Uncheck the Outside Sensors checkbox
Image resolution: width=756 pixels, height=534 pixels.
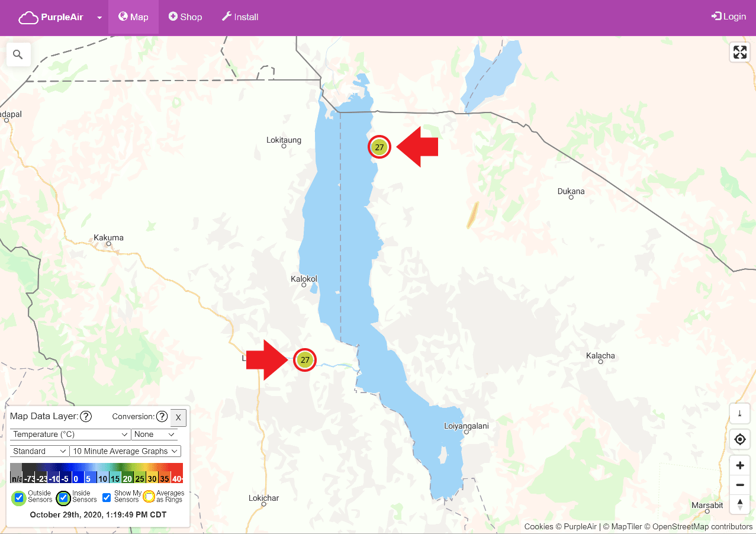(x=19, y=497)
